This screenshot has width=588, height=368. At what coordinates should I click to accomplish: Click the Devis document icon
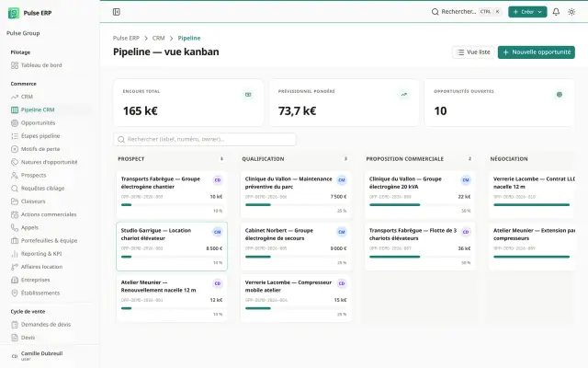pos(15,338)
